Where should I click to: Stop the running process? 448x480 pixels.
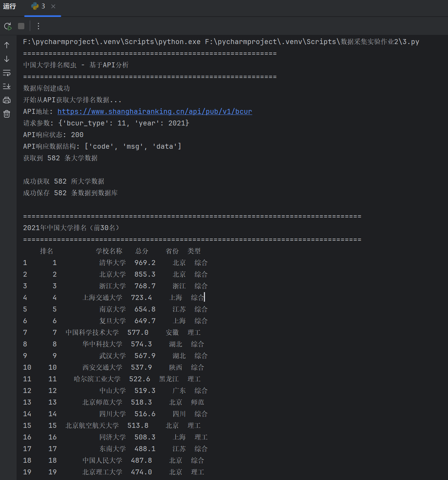pyautogui.click(x=21, y=26)
